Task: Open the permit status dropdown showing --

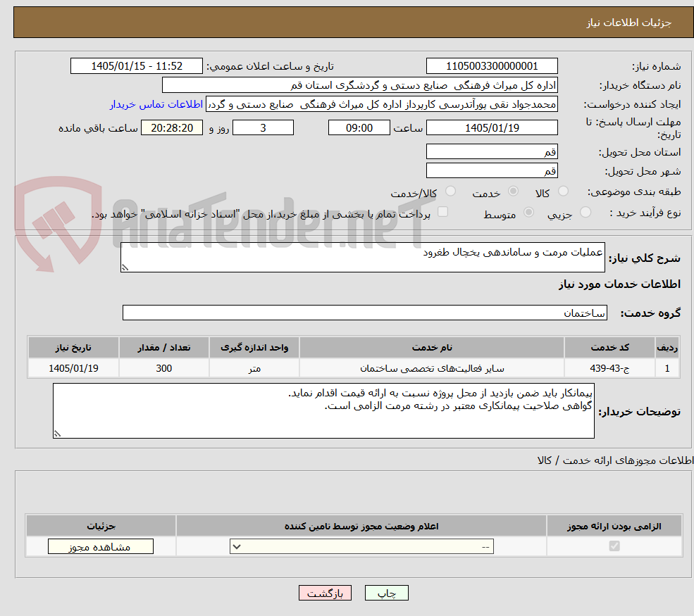Action: coord(361,546)
